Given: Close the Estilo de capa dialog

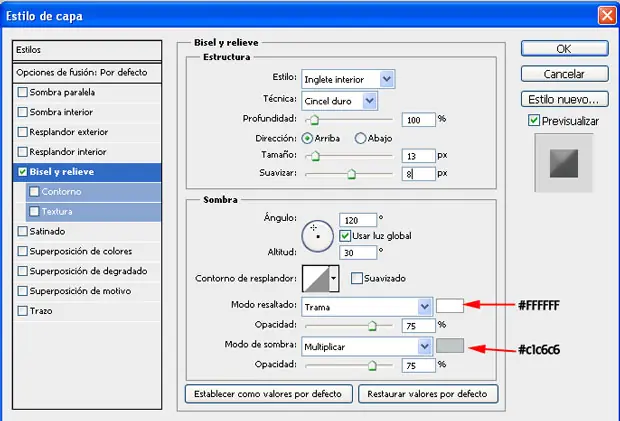Looking at the screenshot, I should pyautogui.click(x=607, y=16).
